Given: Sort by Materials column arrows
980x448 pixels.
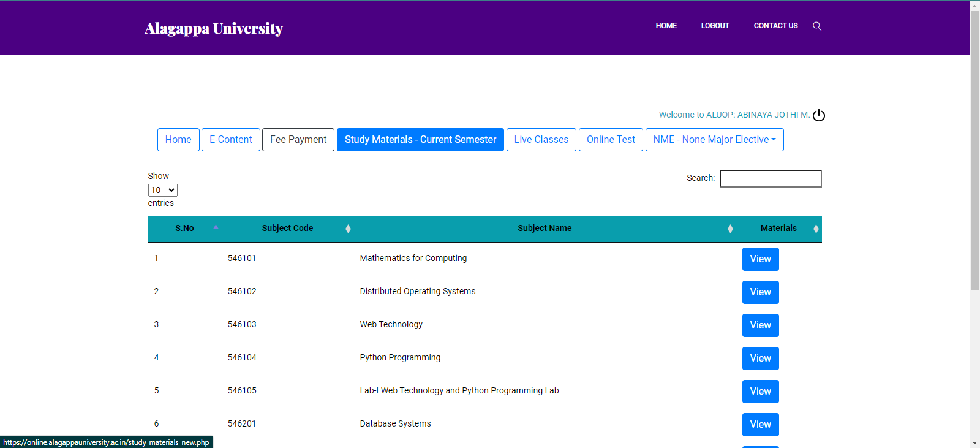Looking at the screenshot, I should click(816, 229).
